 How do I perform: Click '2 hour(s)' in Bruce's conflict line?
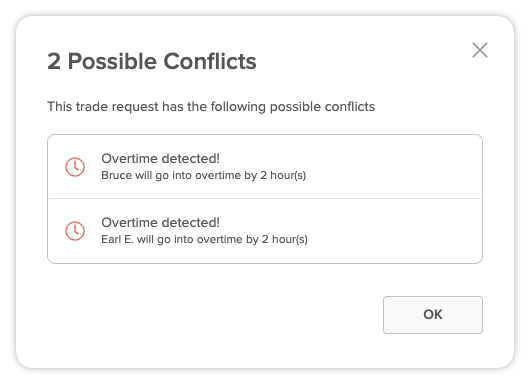(283, 175)
